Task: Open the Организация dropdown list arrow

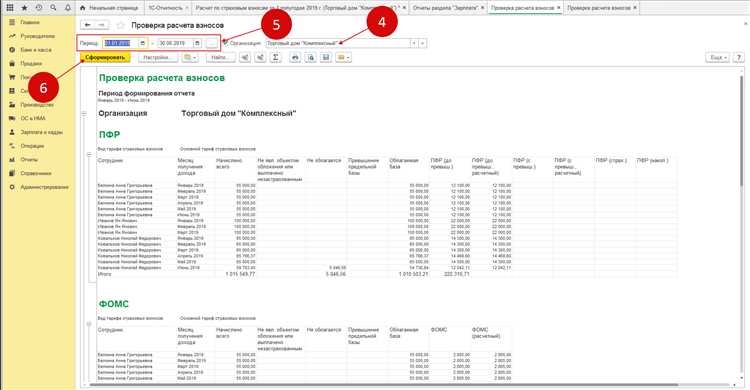Action: (414, 43)
